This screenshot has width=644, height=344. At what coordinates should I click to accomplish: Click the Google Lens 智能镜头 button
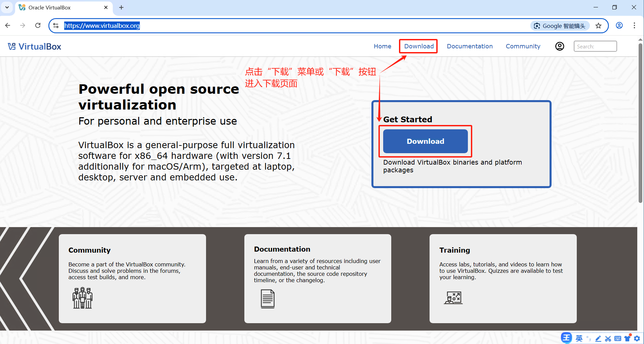(560, 26)
